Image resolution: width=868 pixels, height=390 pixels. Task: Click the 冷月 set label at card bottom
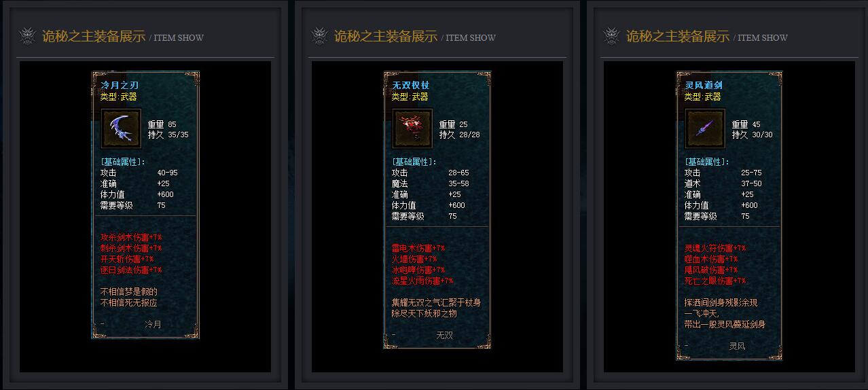153,325
